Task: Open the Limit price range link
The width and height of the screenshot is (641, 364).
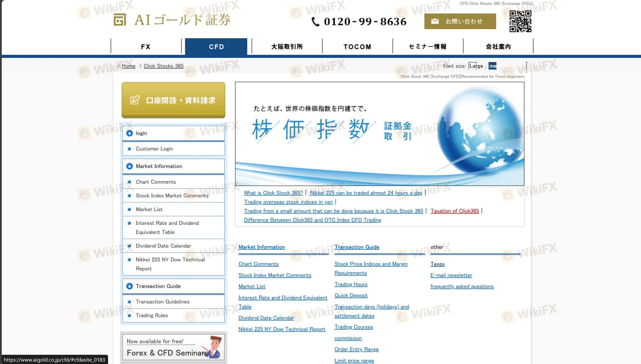Action: 354,361
